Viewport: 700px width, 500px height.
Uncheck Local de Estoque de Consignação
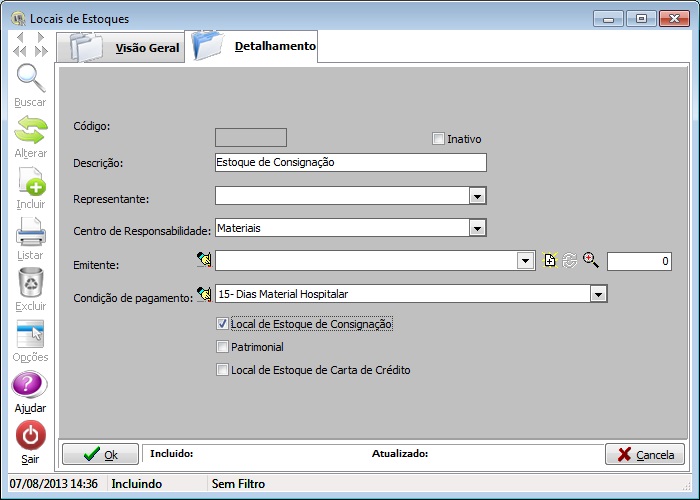(222, 324)
